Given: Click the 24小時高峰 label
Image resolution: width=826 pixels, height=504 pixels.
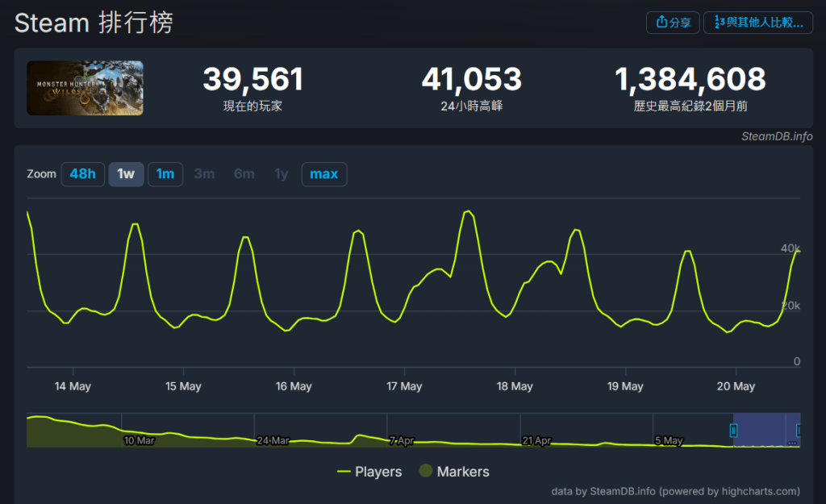Looking at the screenshot, I should (471, 106).
